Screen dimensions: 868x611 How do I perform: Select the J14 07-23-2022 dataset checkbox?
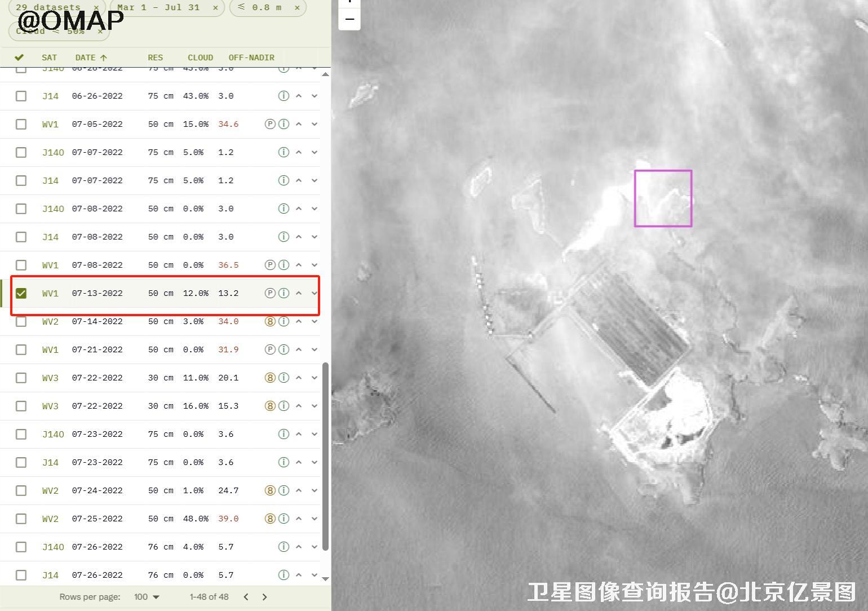click(21, 462)
